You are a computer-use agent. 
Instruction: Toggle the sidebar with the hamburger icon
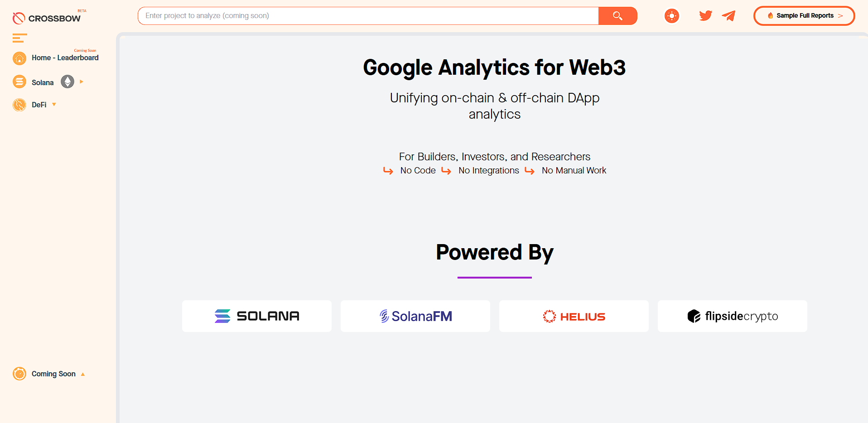pyautogui.click(x=19, y=38)
